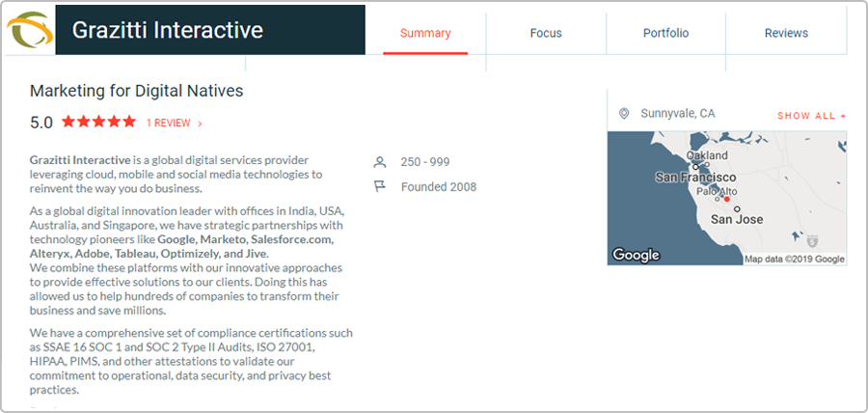Click the Palo Alto label on the map

(x=717, y=192)
